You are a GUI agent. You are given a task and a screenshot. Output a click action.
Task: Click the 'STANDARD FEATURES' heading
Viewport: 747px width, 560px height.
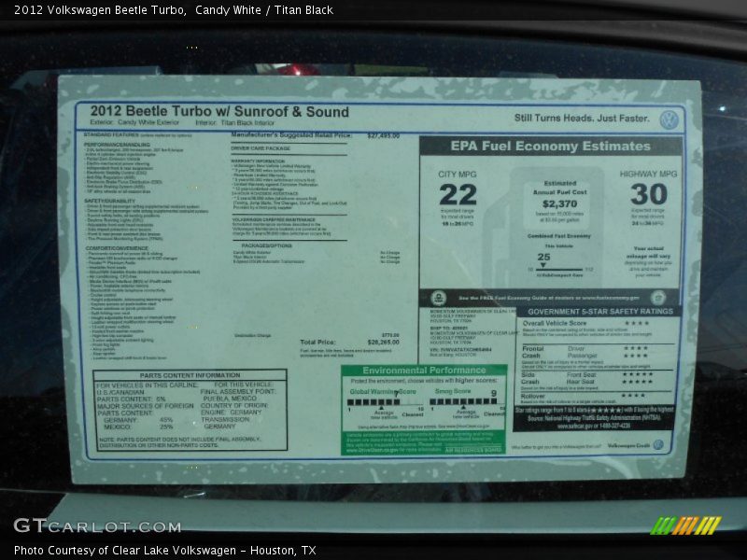pos(111,135)
